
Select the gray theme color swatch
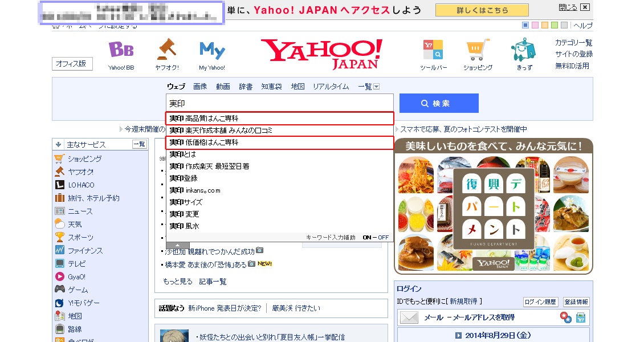[x=565, y=26]
